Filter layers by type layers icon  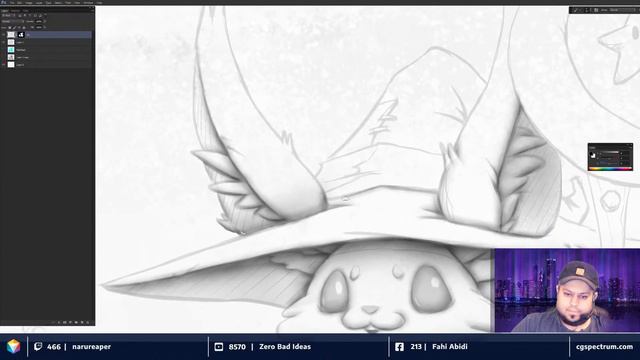tap(30, 16)
